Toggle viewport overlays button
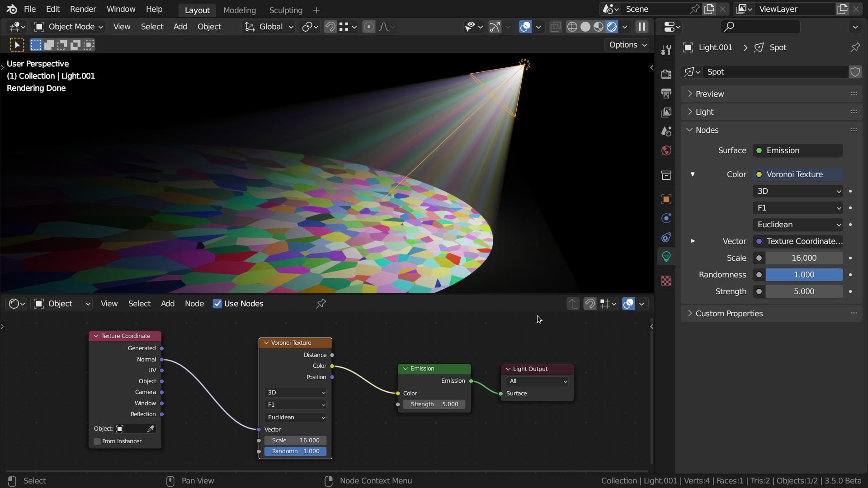The height and width of the screenshot is (488, 868). click(x=525, y=27)
